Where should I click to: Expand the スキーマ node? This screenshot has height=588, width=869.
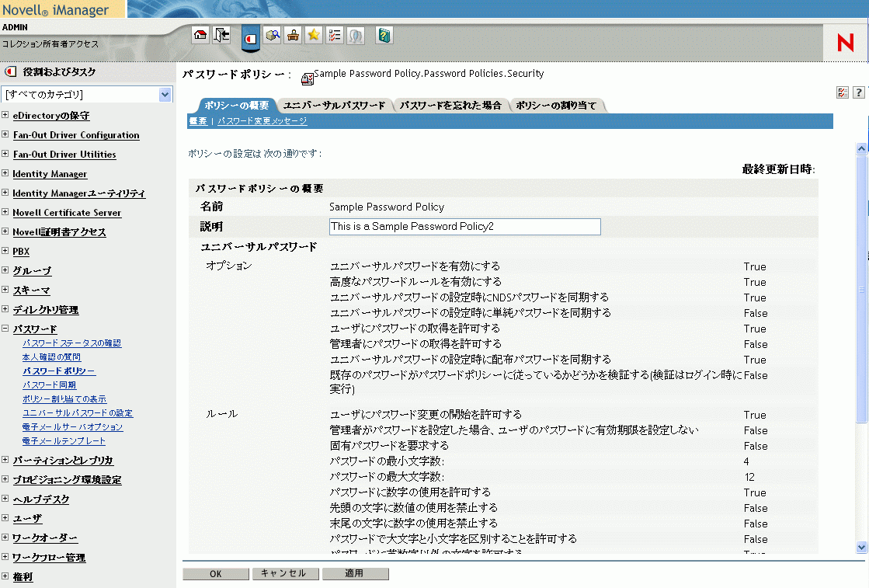[5, 289]
